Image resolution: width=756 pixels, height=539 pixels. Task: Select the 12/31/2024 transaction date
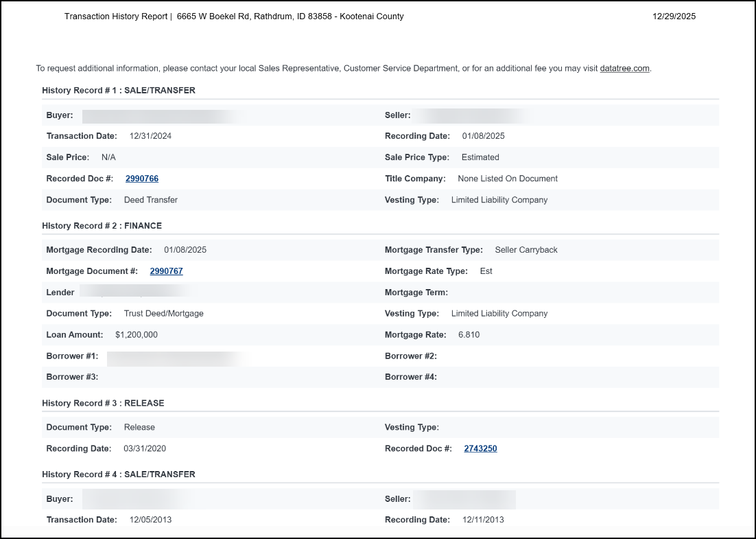tap(150, 136)
